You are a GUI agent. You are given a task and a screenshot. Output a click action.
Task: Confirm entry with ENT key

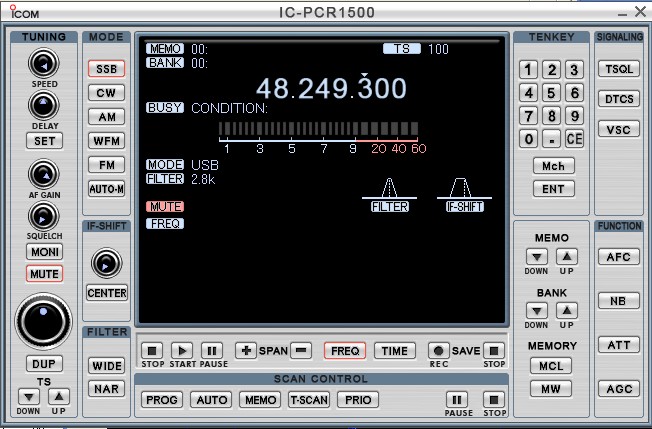coord(553,189)
